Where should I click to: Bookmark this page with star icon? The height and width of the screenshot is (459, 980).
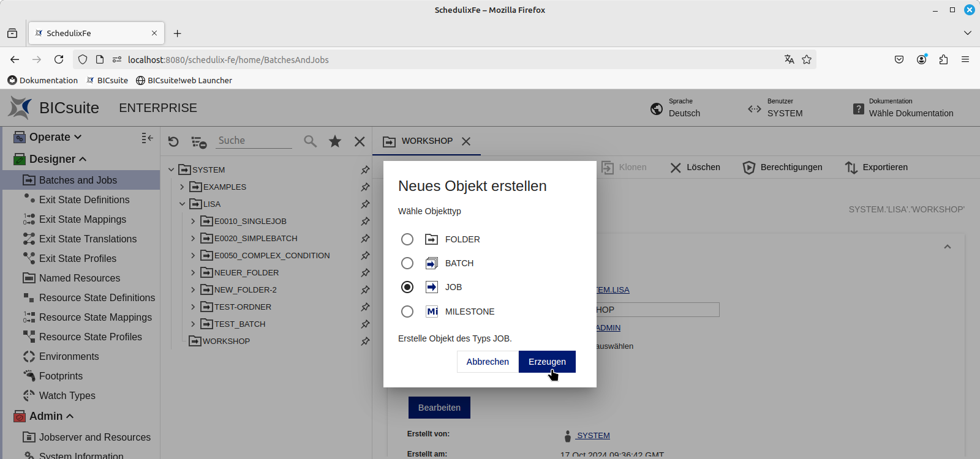tap(807, 59)
